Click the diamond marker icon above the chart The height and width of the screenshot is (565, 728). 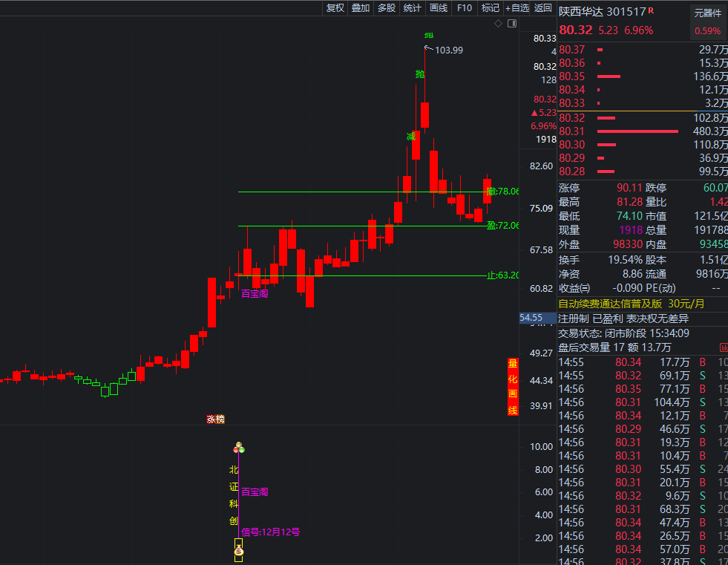coord(499,24)
